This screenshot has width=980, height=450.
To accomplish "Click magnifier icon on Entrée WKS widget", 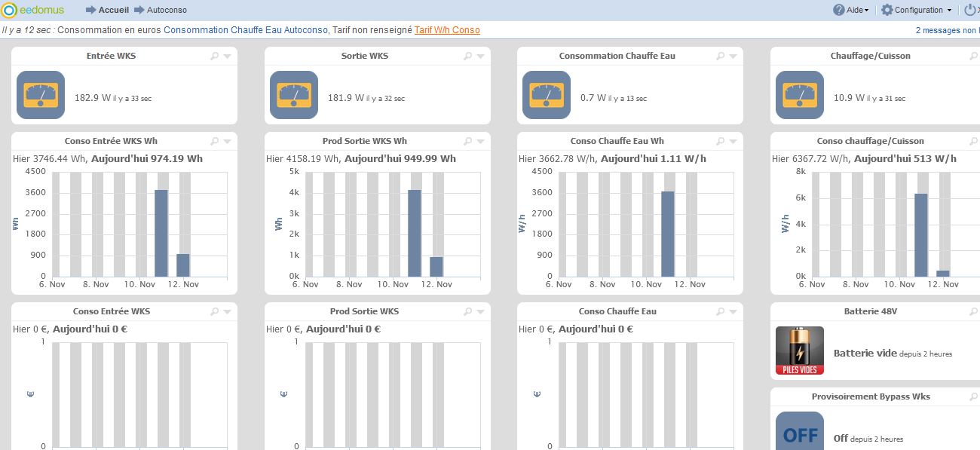I will point(214,57).
